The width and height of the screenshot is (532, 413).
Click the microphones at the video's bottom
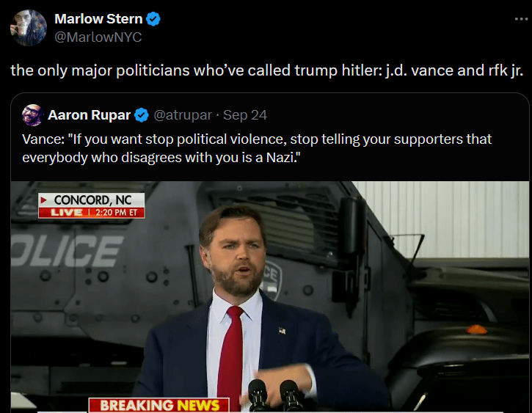275,395
